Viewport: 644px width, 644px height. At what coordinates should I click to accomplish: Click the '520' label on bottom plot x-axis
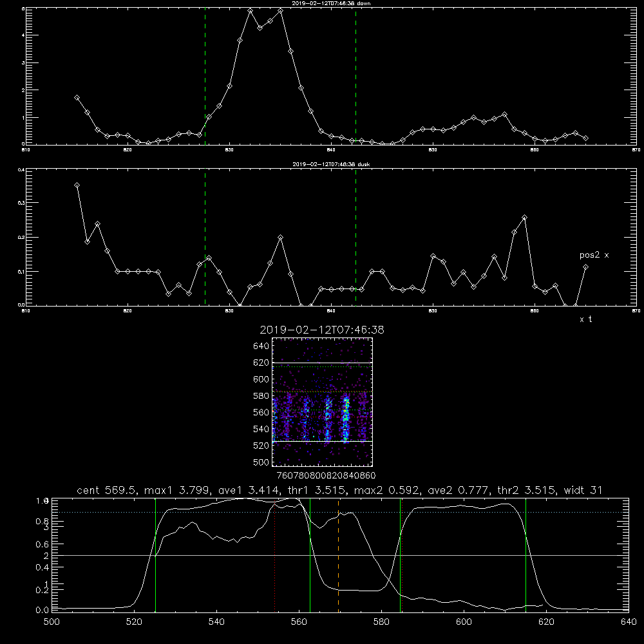click(135, 621)
